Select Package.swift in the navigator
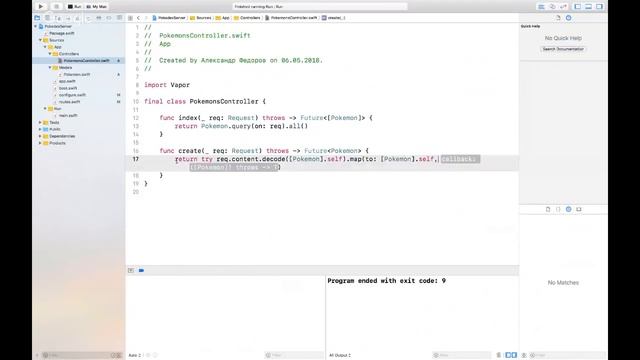Image resolution: width=640 pixels, height=360 pixels. [62, 33]
